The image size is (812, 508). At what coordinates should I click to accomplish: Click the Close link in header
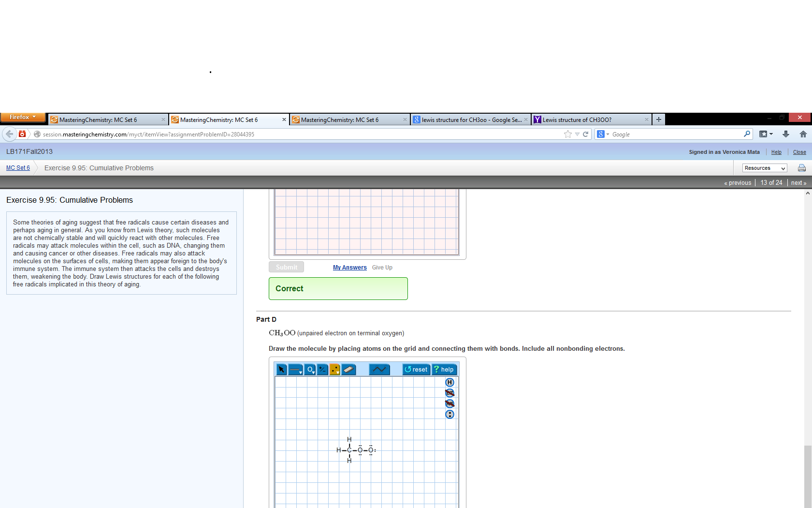pyautogui.click(x=799, y=152)
